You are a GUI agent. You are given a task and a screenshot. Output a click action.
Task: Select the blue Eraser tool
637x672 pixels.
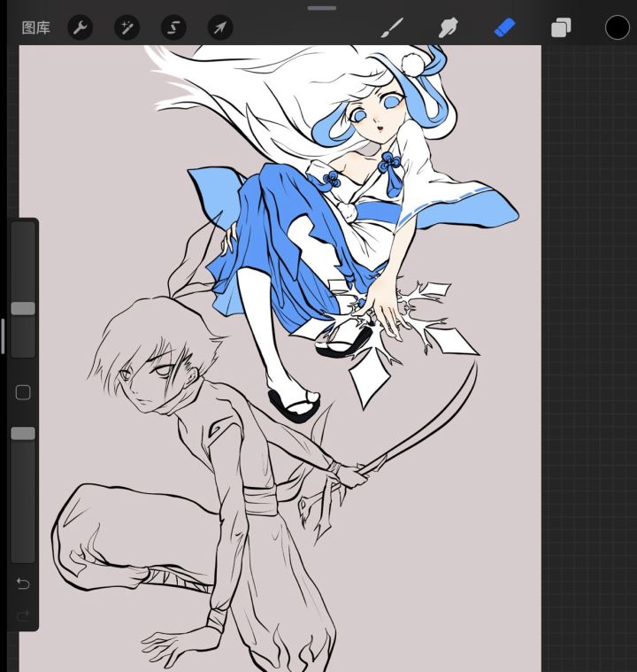point(504,27)
